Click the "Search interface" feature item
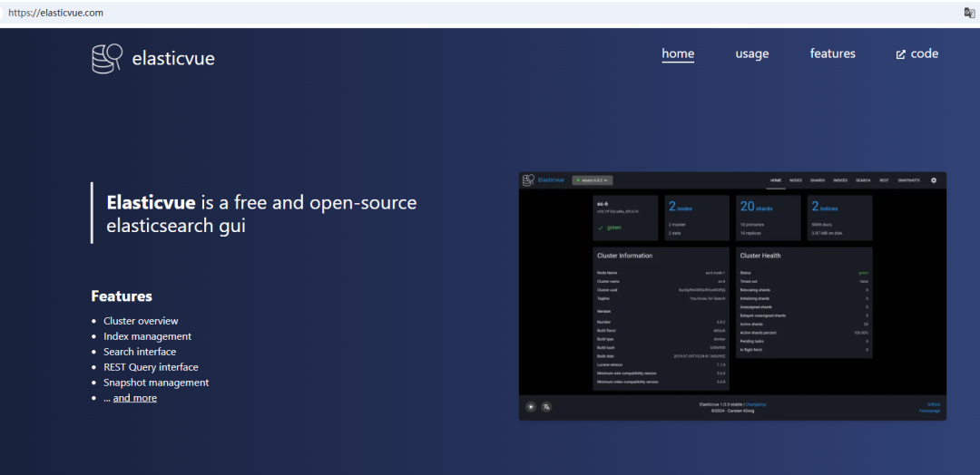The height and width of the screenshot is (475, 980). 140,352
